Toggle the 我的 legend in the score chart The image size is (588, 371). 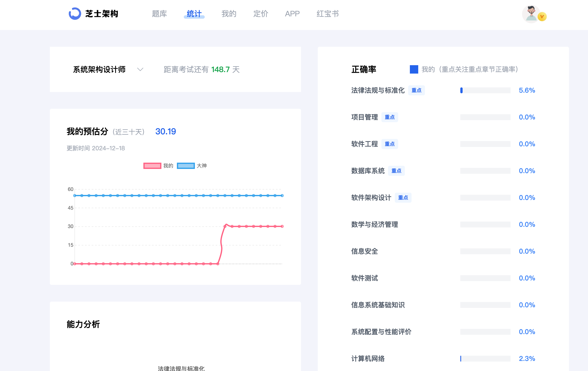(158, 166)
